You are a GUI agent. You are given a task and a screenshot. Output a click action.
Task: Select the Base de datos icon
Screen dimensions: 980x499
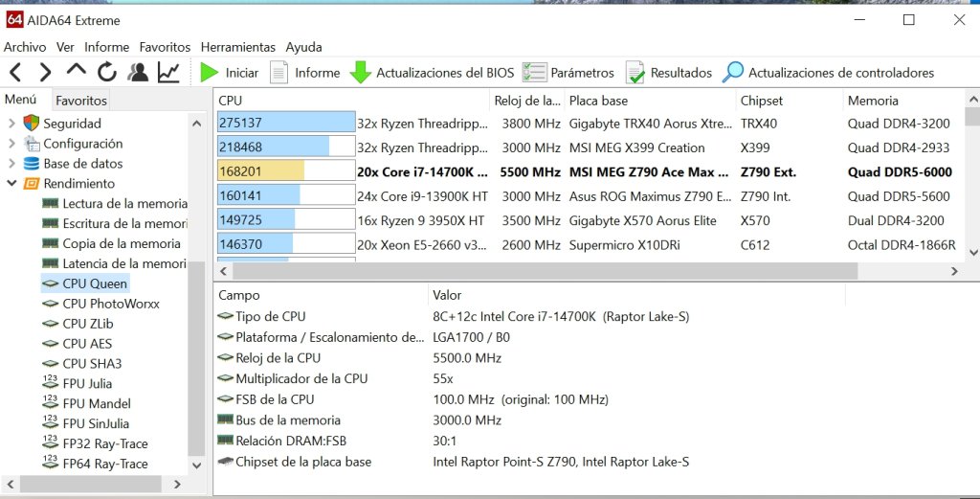[32, 163]
